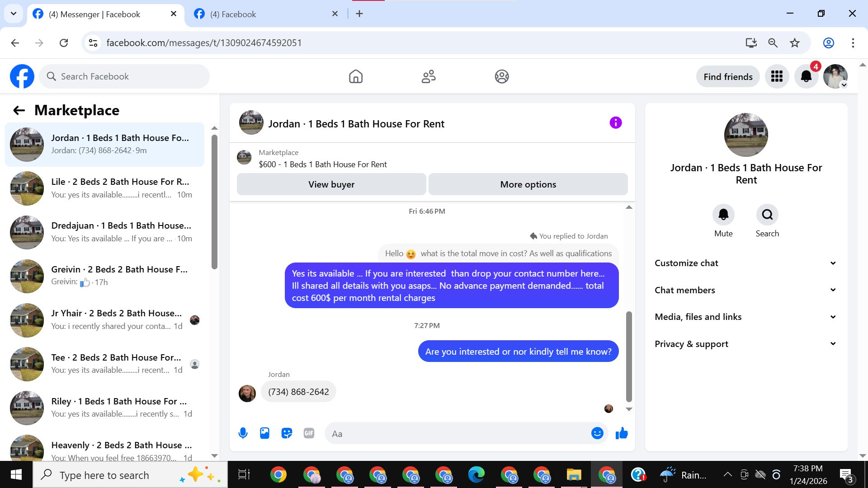Image resolution: width=868 pixels, height=488 pixels.
Task: Send a thumbs-up like
Action: [x=622, y=433]
